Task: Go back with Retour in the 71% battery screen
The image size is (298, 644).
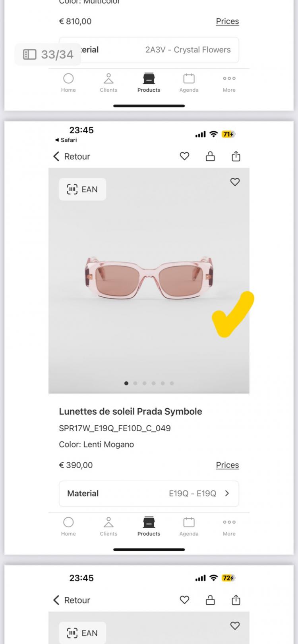Action: [72, 156]
